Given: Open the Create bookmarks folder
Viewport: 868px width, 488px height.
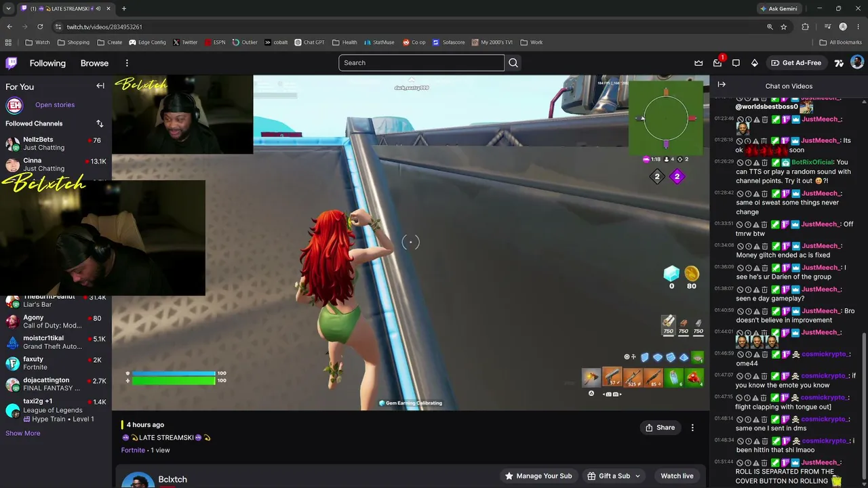Looking at the screenshot, I should [x=110, y=42].
